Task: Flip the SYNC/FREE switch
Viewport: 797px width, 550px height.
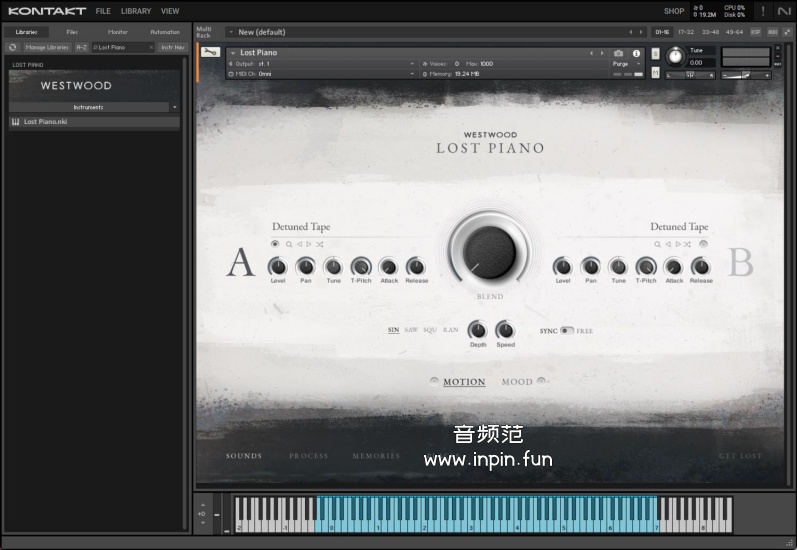Action: coord(566,330)
